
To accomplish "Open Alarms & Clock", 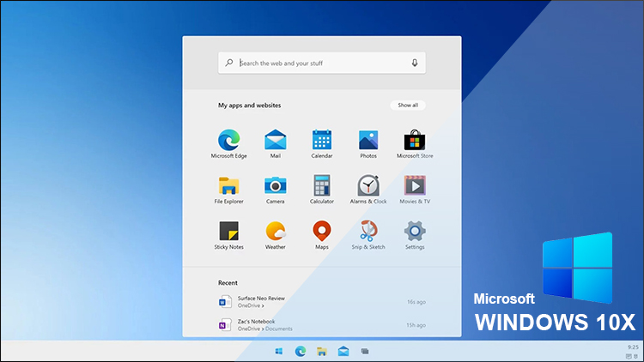I will pos(368,190).
